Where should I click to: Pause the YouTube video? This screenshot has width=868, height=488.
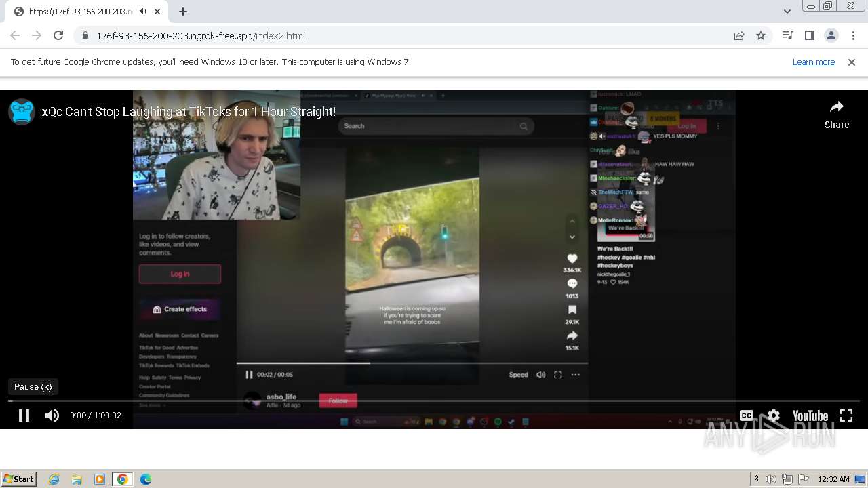tap(24, 415)
